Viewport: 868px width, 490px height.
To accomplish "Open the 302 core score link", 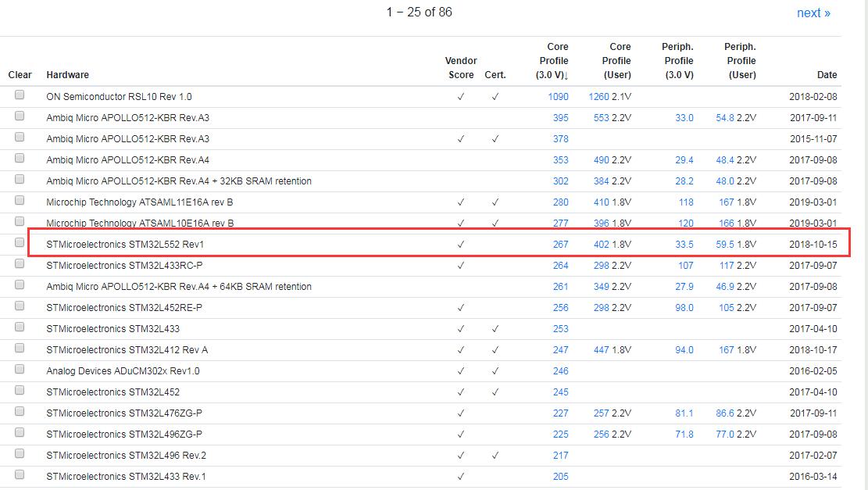I will tap(561, 181).
